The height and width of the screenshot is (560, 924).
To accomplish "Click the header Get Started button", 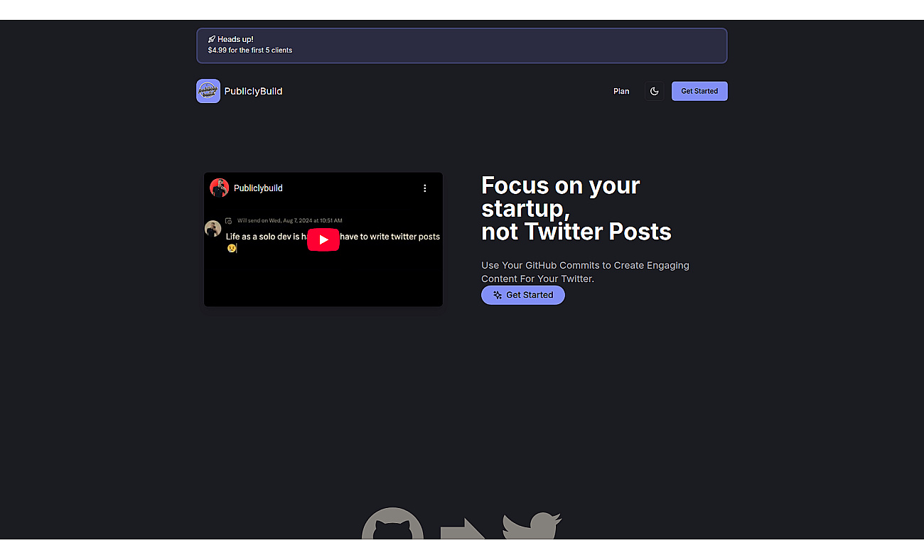I will (699, 91).
